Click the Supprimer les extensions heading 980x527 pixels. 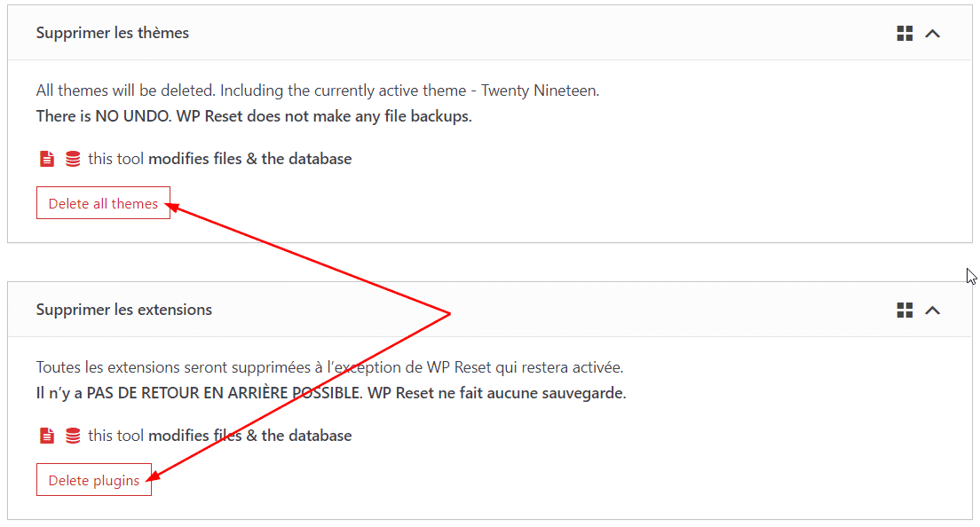coord(123,310)
